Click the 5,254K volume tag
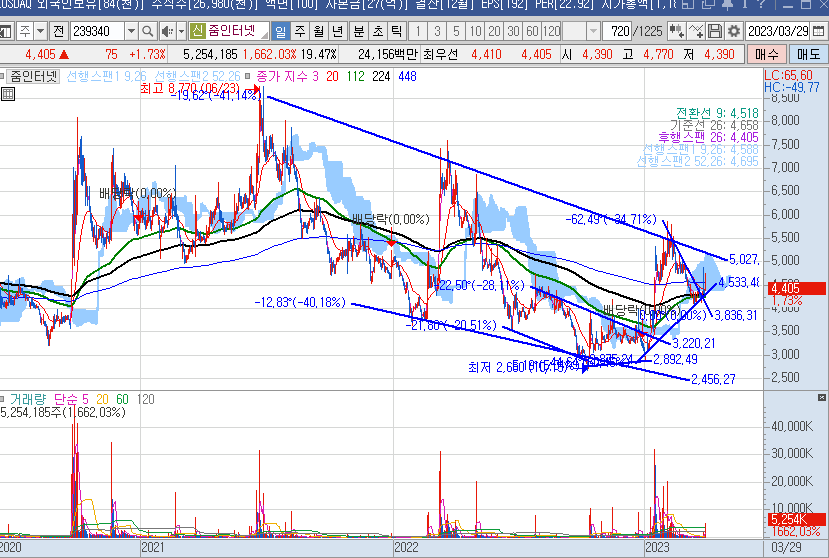The height and width of the screenshot is (558, 829). tap(796, 519)
